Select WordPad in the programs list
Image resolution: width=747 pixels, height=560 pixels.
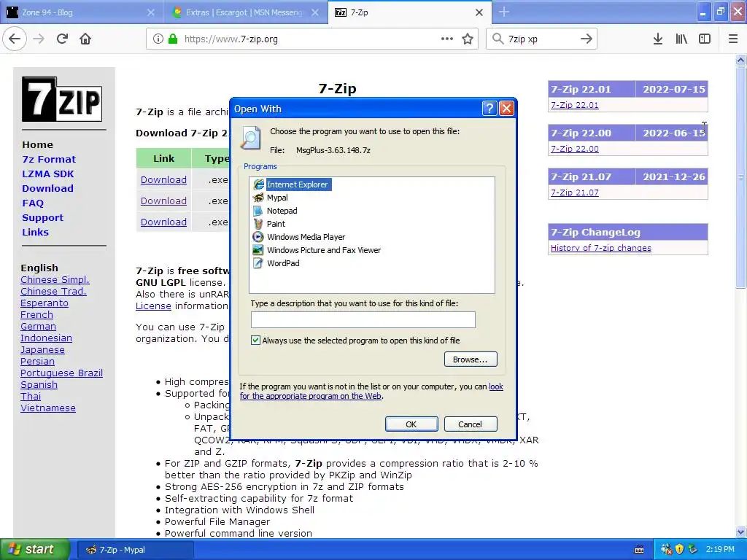coord(276,262)
